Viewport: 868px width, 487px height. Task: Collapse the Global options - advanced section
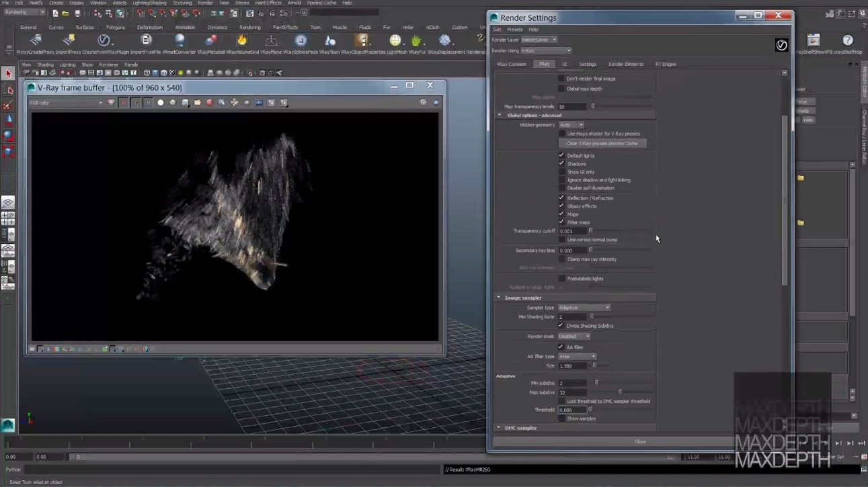pyautogui.click(x=500, y=116)
